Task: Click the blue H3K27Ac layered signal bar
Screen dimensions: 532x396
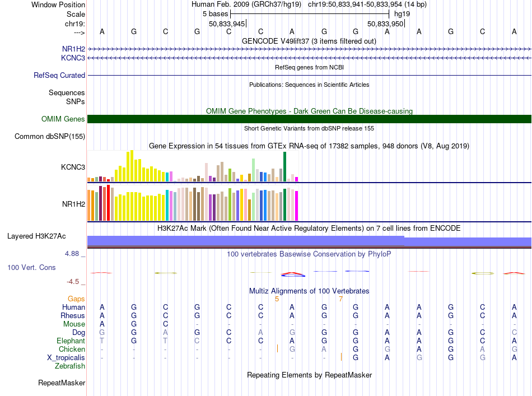Action: 309,241
